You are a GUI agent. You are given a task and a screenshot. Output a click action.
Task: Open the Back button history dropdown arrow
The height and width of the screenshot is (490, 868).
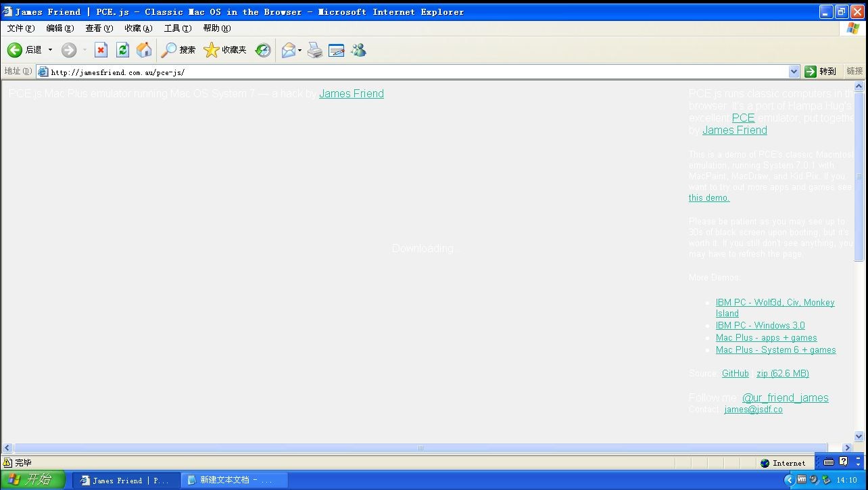50,50
